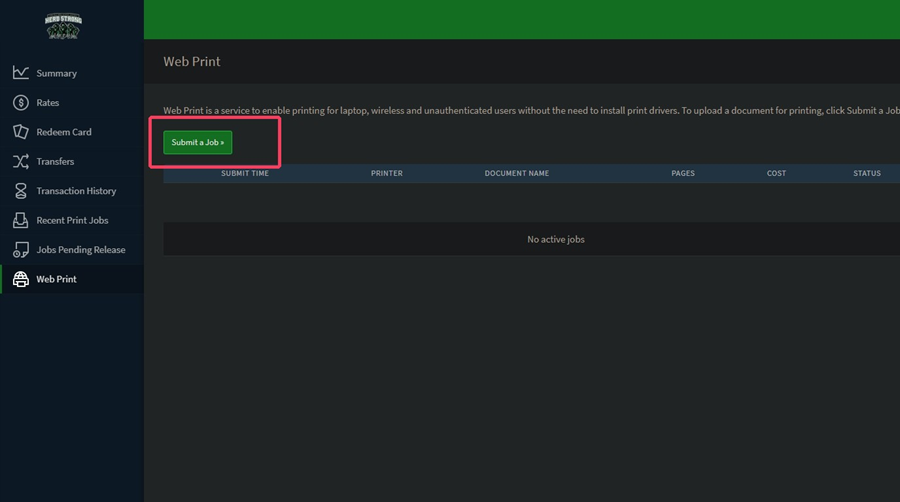Click the Jobs Pending Release icon
The image size is (900, 502).
coord(21,250)
